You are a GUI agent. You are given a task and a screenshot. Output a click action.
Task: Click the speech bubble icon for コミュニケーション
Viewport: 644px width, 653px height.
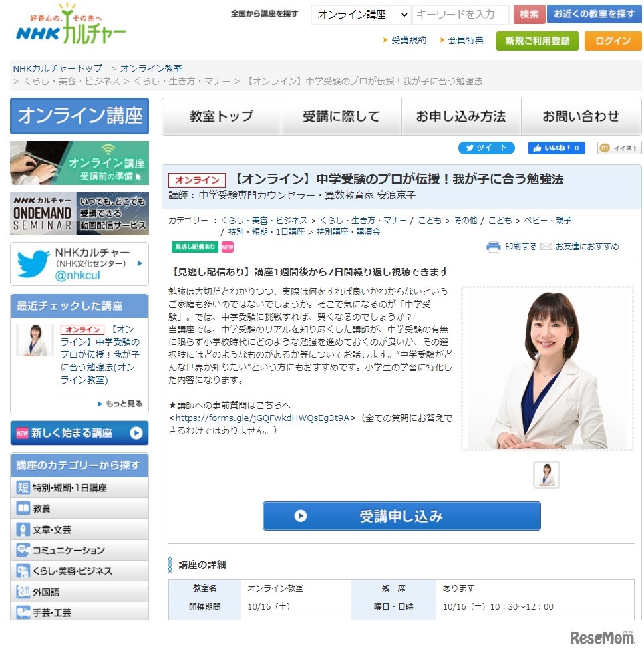23,550
